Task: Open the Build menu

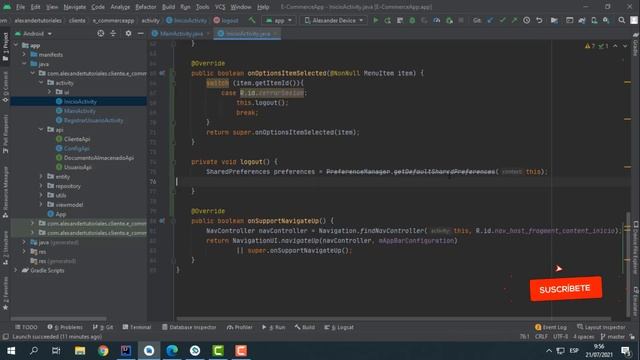Action: pyautogui.click(x=168, y=7)
